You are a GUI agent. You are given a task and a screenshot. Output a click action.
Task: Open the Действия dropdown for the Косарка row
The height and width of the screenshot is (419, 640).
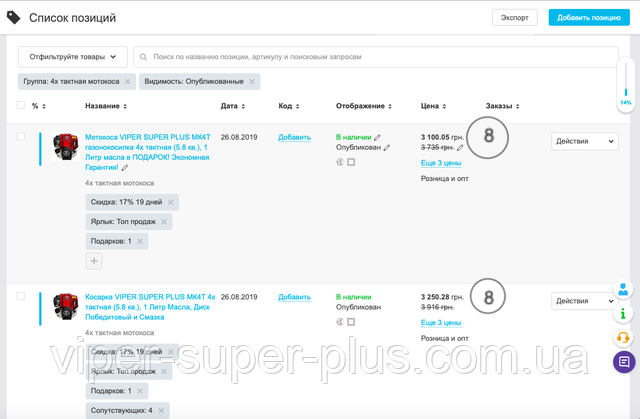pos(584,301)
